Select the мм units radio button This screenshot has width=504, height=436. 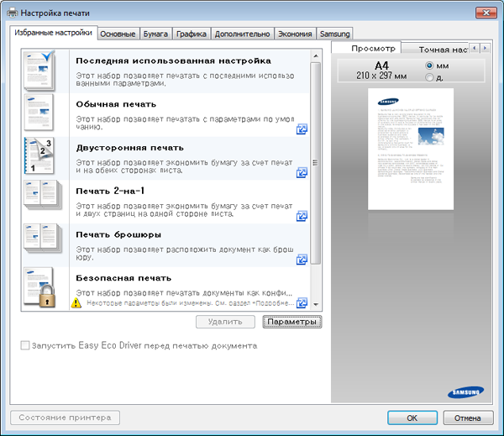[430, 66]
